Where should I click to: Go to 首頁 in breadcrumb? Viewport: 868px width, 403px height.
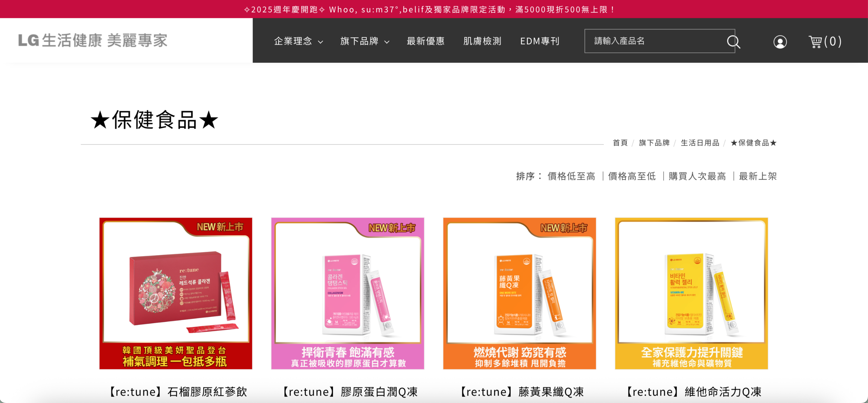click(620, 143)
